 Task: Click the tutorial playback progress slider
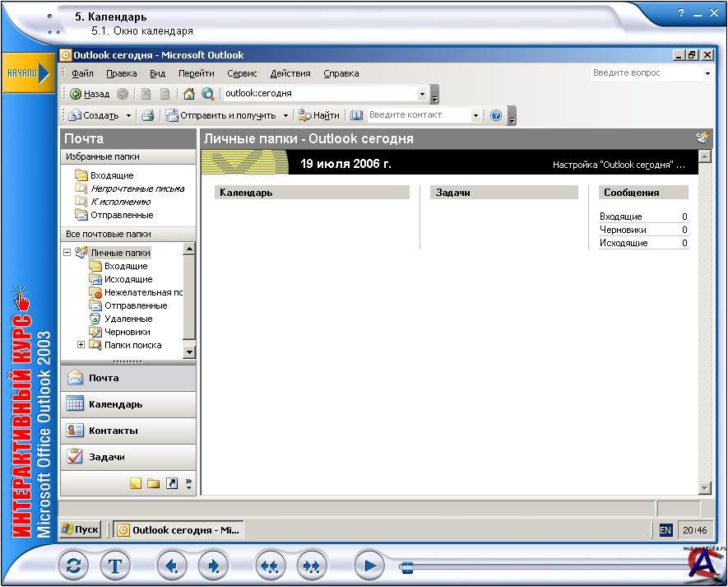tap(406, 566)
